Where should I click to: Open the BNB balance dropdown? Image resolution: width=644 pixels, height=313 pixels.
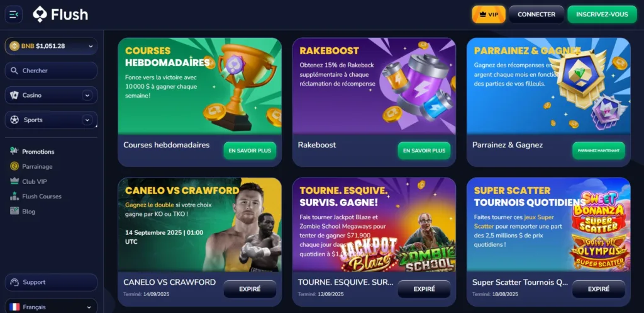(x=51, y=46)
